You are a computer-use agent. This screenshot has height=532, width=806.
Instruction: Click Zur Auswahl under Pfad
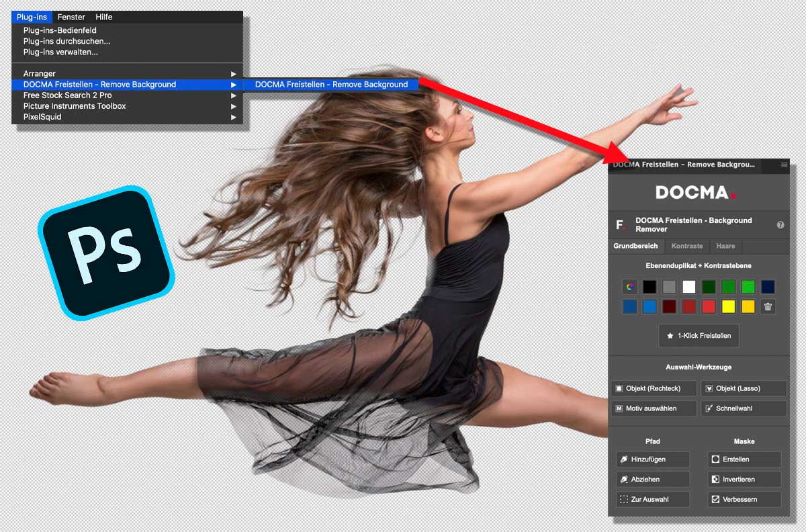click(x=653, y=499)
